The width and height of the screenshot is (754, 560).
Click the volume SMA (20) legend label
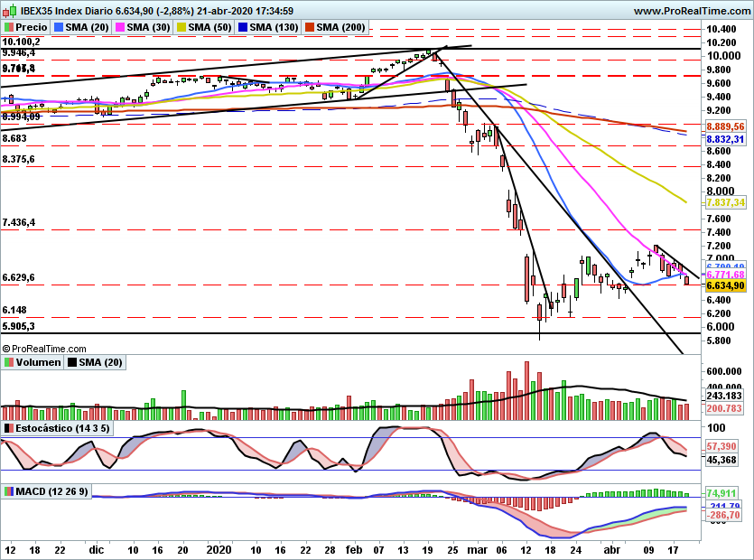click(100, 362)
